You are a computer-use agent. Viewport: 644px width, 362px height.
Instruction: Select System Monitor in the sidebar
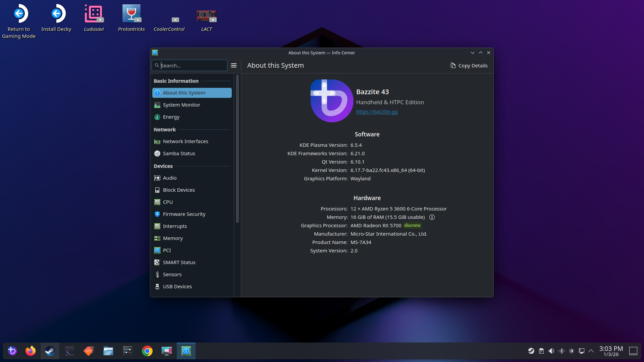[x=181, y=105]
